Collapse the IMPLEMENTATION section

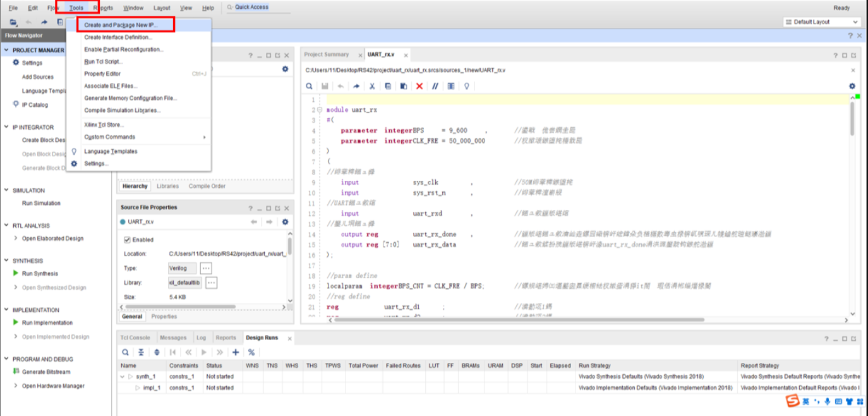click(7, 310)
